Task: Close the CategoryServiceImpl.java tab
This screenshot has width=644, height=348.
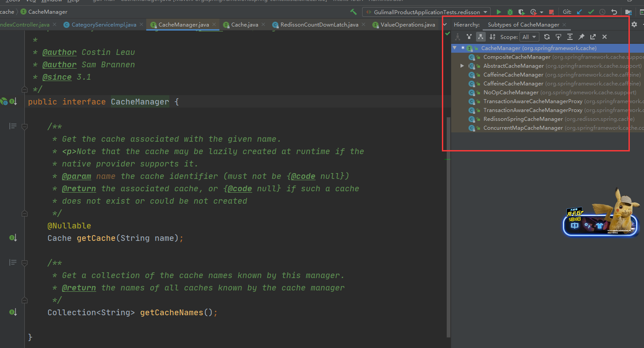Action: pos(141,25)
